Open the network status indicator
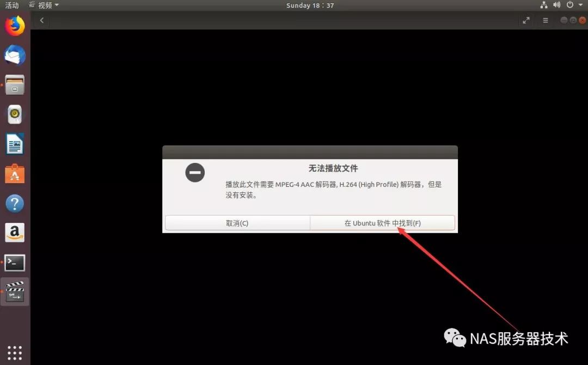Viewport: 588px width, 365px height. (544, 5)
